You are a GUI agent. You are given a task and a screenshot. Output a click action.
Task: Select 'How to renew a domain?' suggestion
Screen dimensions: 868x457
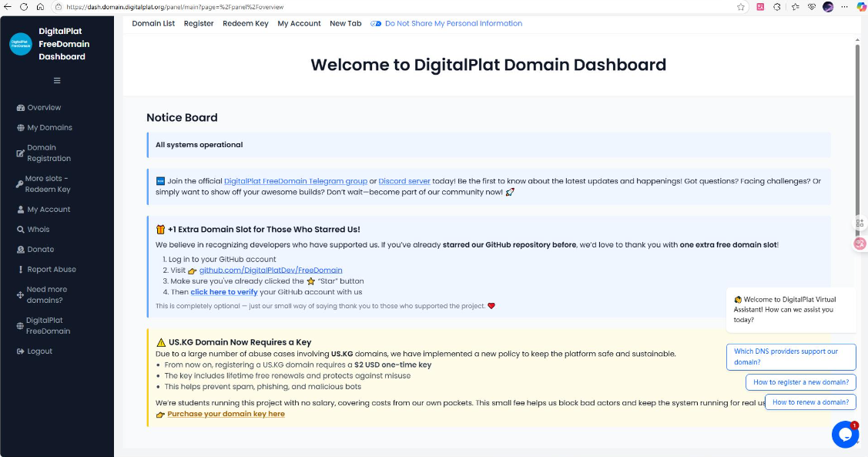tap(810, 402)
